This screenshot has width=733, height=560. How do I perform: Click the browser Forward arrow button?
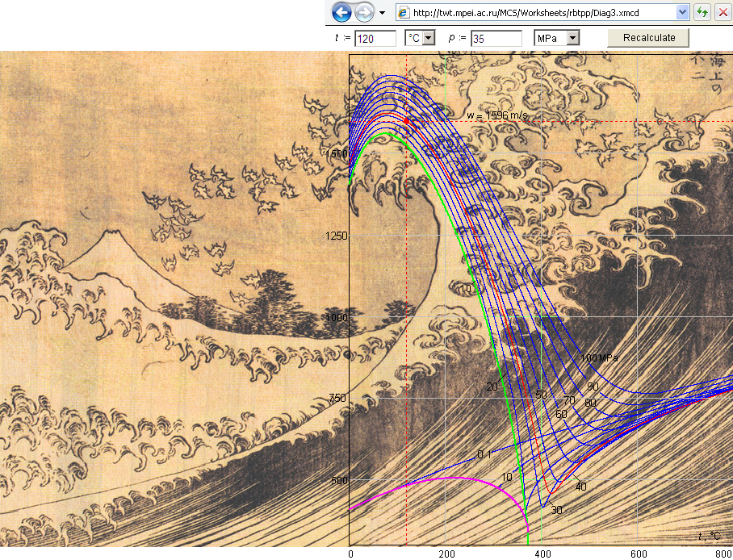(365, 13)
